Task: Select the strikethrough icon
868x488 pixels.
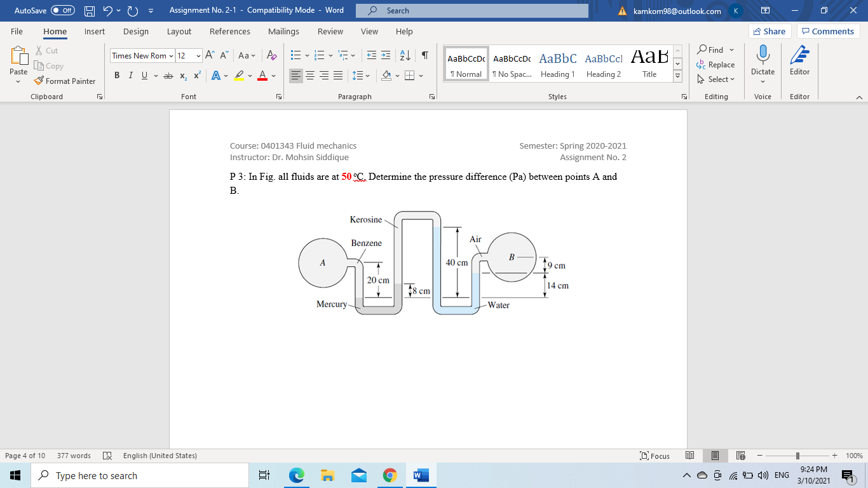Action: pyautogui.click(x=168, y=75)
